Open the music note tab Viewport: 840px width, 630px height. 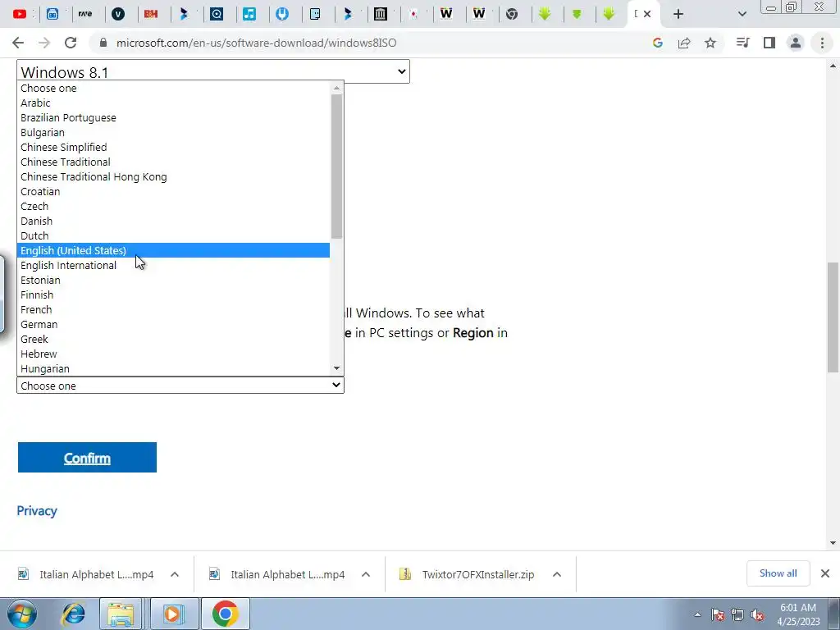click(249, 14)
